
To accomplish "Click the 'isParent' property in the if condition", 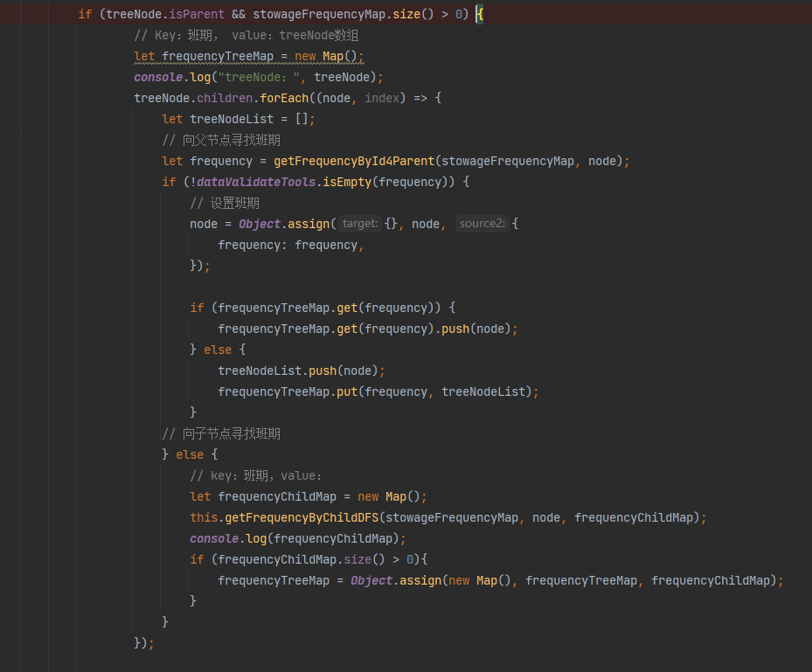I will click(197, 15).
